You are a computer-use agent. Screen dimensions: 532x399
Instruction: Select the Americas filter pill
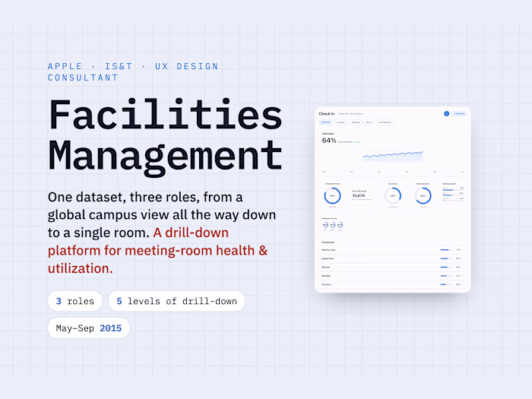(x=326, y=122)
